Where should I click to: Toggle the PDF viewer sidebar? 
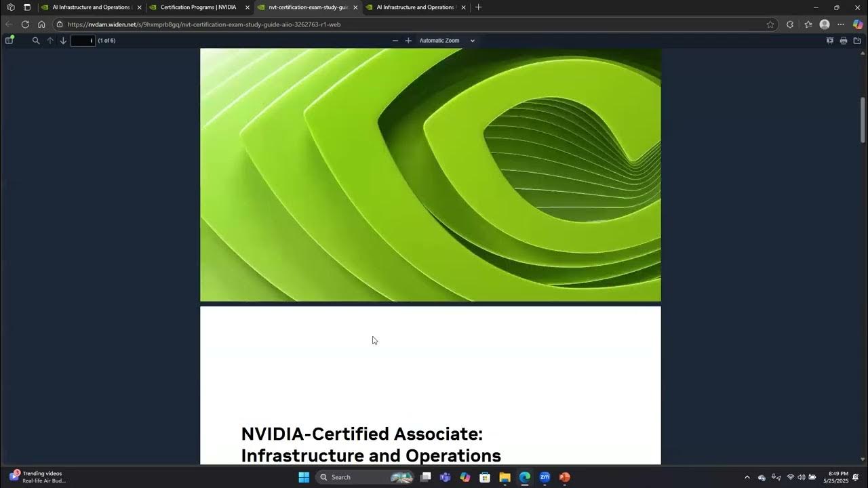coord(9,41)
